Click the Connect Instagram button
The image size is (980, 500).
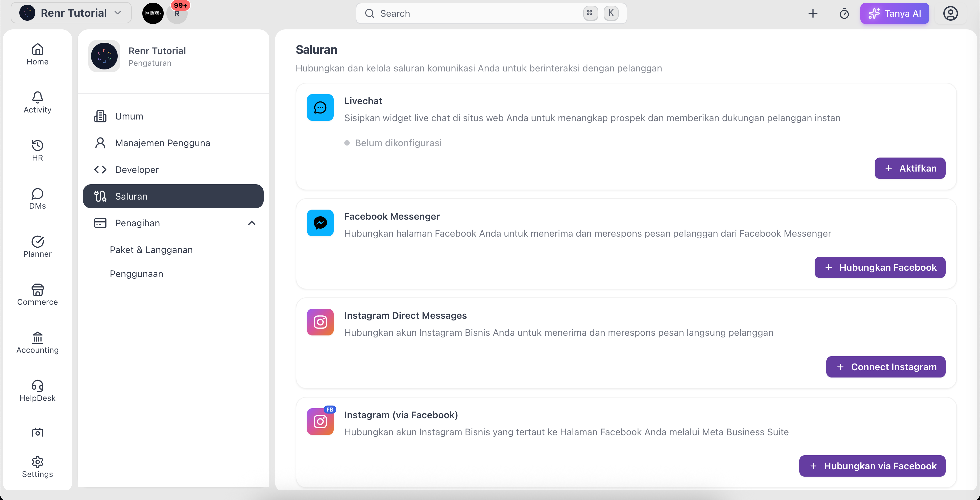(x=886, y=367)
